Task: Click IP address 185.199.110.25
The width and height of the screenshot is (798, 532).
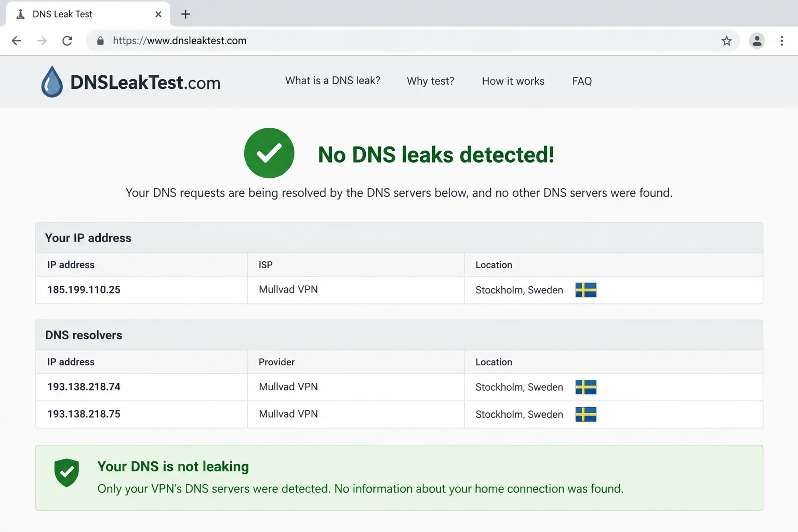Action: [84, 289]
